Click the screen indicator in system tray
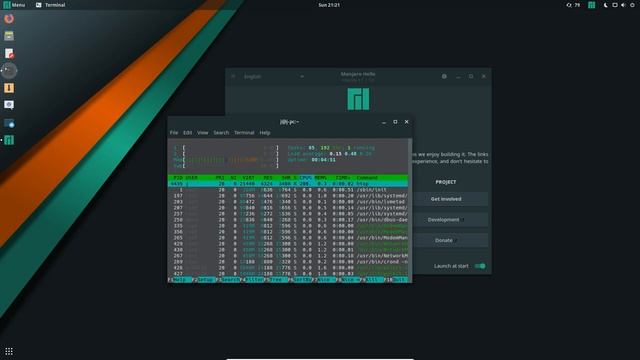 [x=615, y=5]
